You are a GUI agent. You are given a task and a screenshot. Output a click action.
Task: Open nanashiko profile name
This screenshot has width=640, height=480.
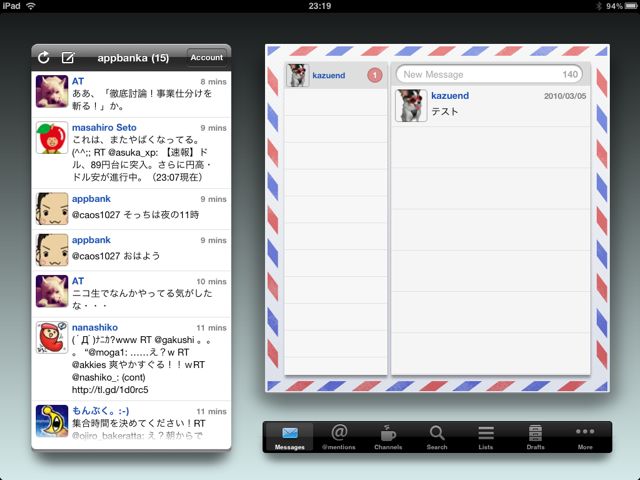click(95, 327)
